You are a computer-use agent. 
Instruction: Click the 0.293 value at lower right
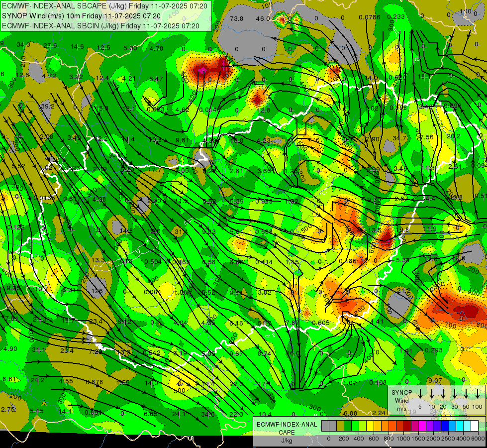434,350
